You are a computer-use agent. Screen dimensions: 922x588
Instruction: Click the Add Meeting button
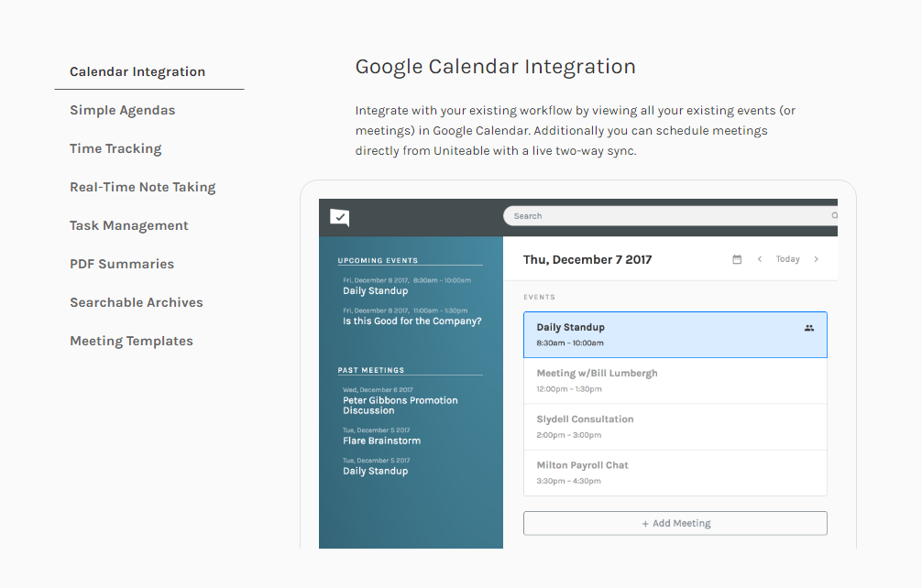[x=675, y=523]
